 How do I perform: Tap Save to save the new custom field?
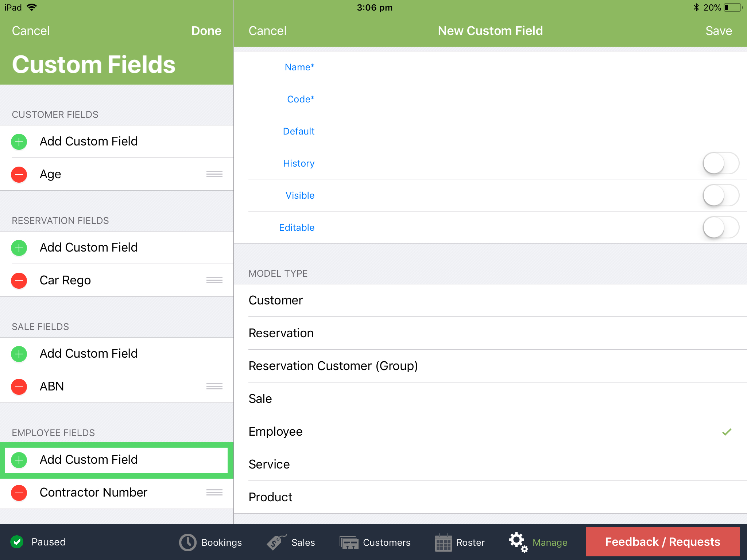click(x=718, y=31)
